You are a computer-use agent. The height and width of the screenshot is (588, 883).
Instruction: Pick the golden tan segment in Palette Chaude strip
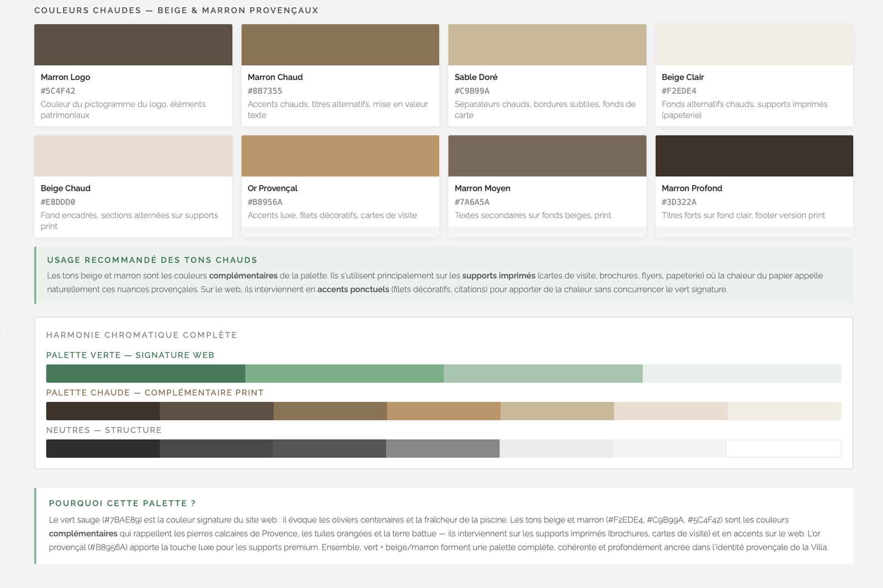pos(444,411)
